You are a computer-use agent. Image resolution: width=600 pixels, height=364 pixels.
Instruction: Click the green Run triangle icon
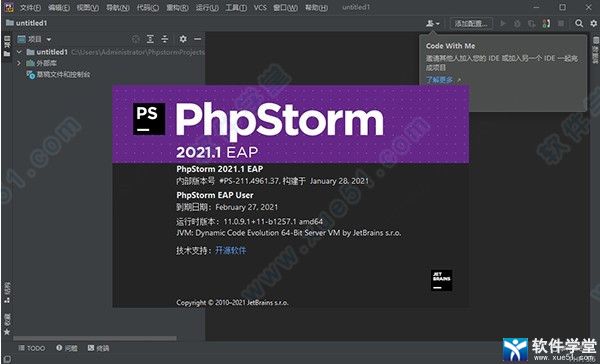pyautogui.click(x=503, y=24)
